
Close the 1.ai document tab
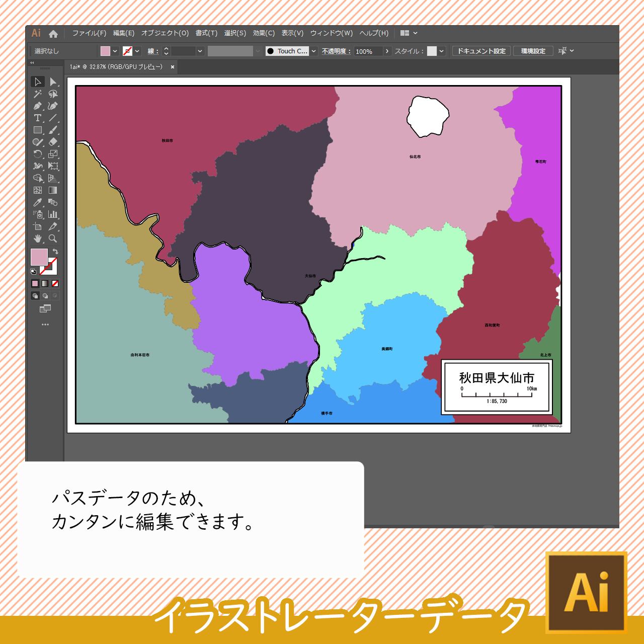(x=173, y=67)
